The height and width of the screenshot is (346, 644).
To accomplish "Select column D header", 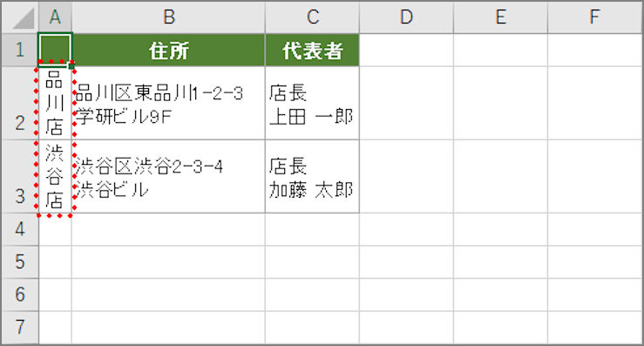I will click(406, 17).
